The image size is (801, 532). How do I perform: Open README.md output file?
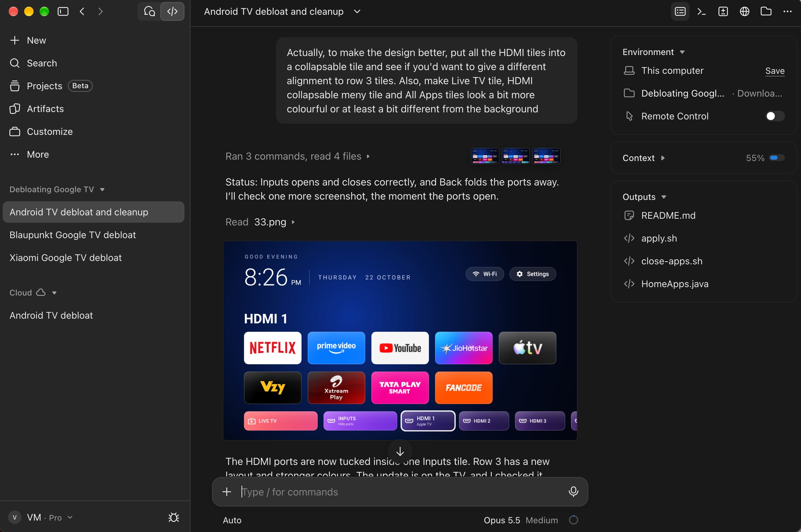coord(703,215)
